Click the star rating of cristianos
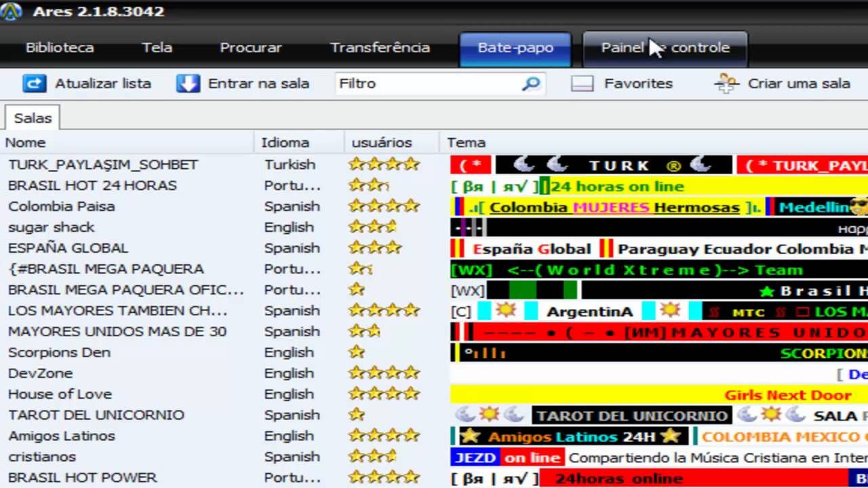 click(372, 457)
